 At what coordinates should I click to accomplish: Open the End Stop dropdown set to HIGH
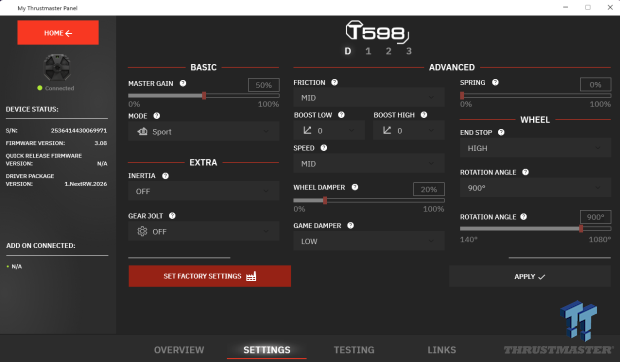pos(535,148)
